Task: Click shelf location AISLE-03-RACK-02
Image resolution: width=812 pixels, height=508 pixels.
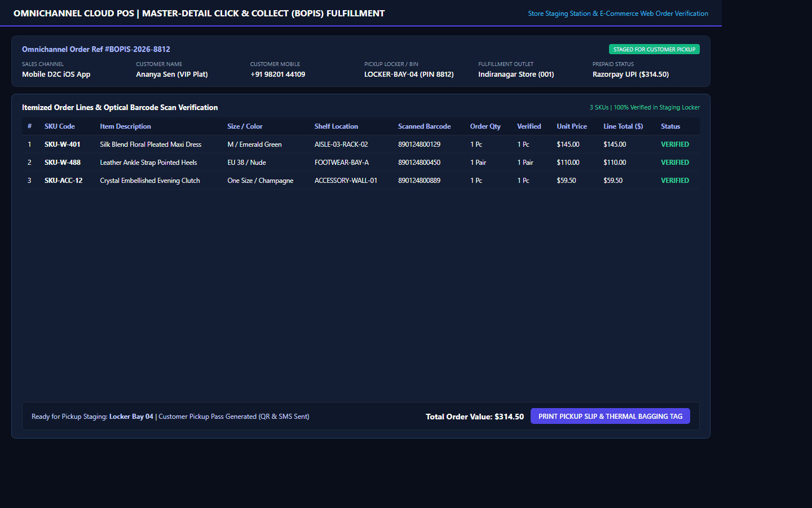Action: click(x=341, y=144)
